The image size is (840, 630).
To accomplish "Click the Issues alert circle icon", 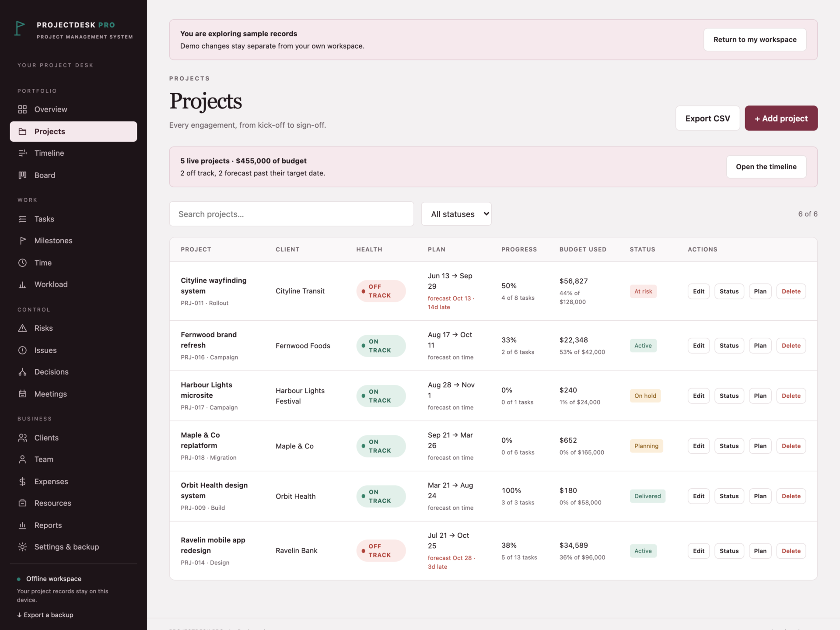I will [x=22, y=350].
